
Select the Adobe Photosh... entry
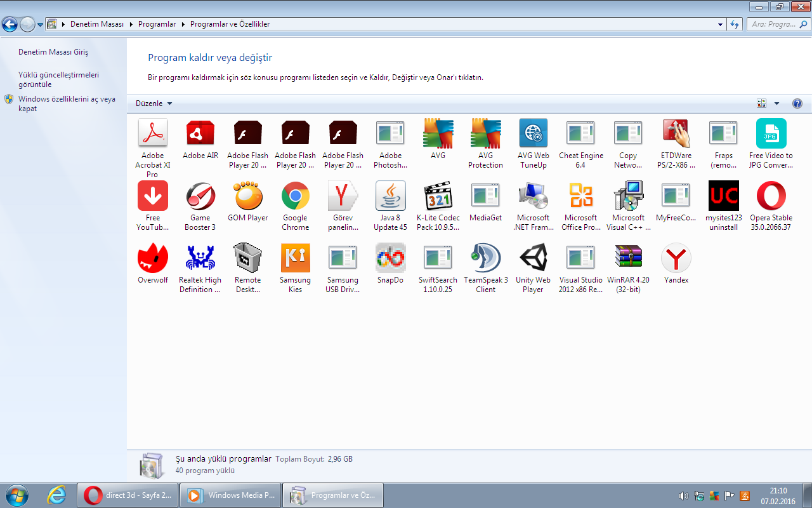pyautogui.click(x=391, y=144)
